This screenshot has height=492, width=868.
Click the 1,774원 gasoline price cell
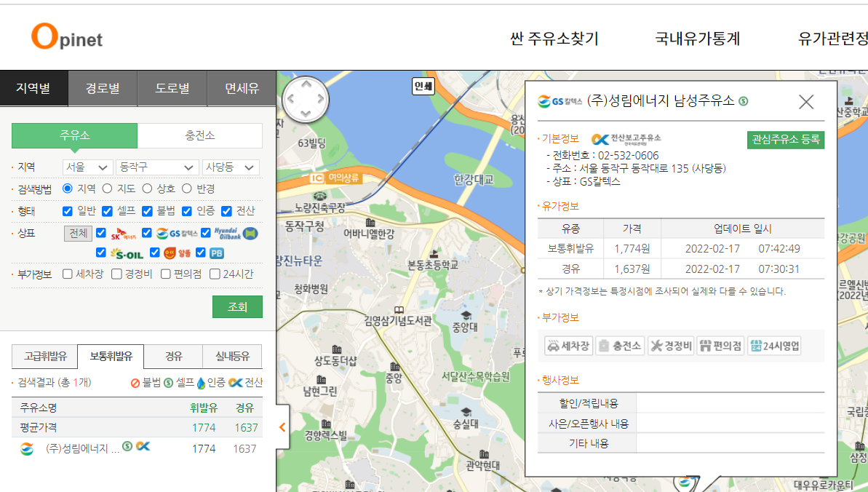(x=632, y=249)
